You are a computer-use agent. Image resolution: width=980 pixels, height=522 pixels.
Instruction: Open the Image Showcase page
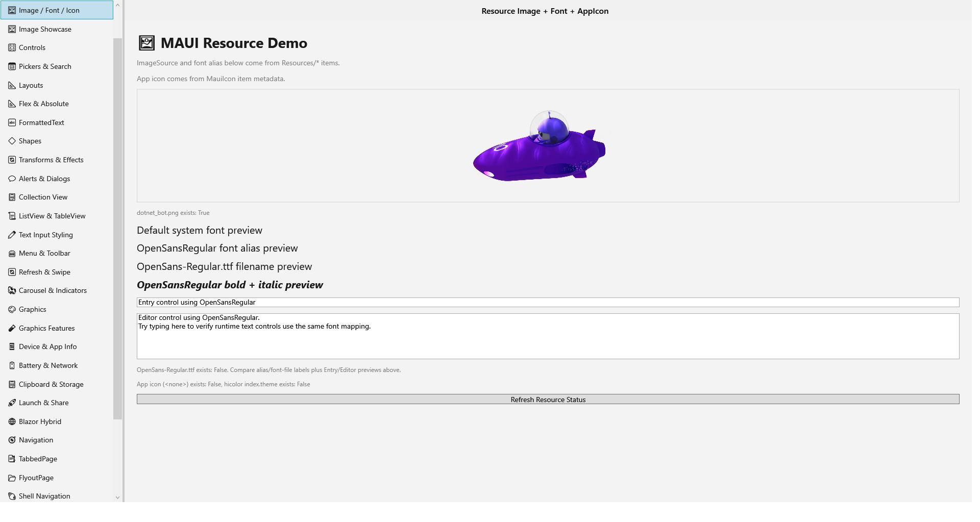tap(57, 29)
